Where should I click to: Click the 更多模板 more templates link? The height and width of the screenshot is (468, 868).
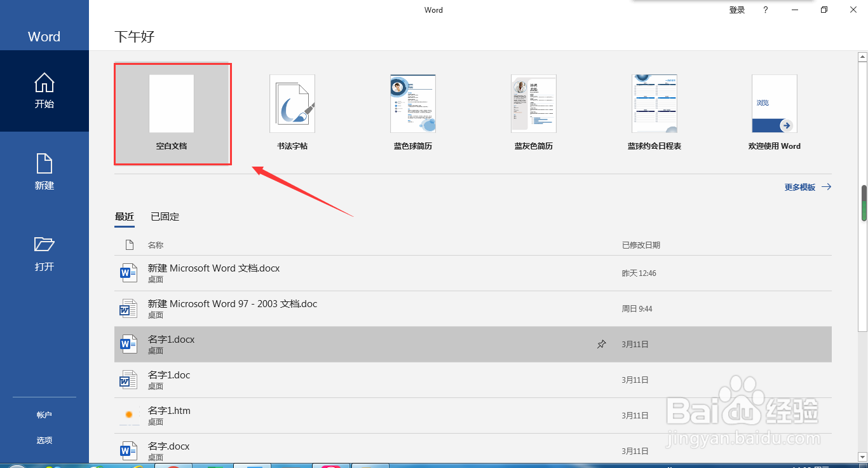click(808, 187)
